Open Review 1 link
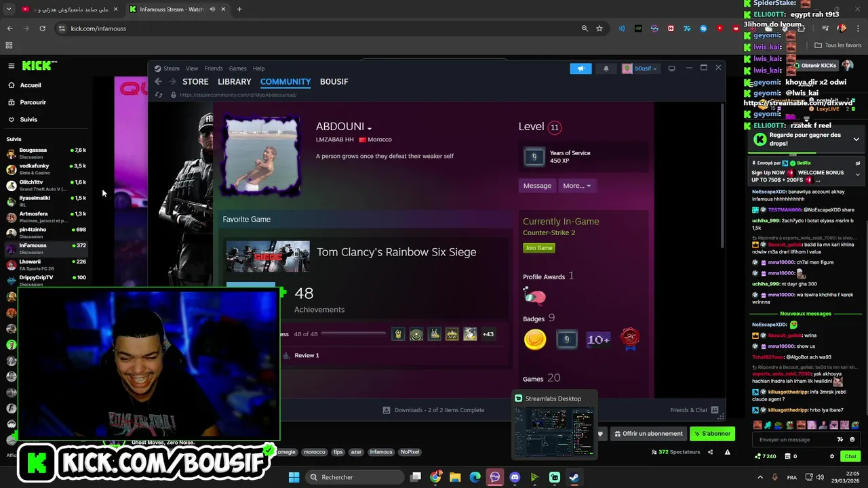The height and width of the screenshot is (488, 868). pyautogui.click(x=307, y=355)
